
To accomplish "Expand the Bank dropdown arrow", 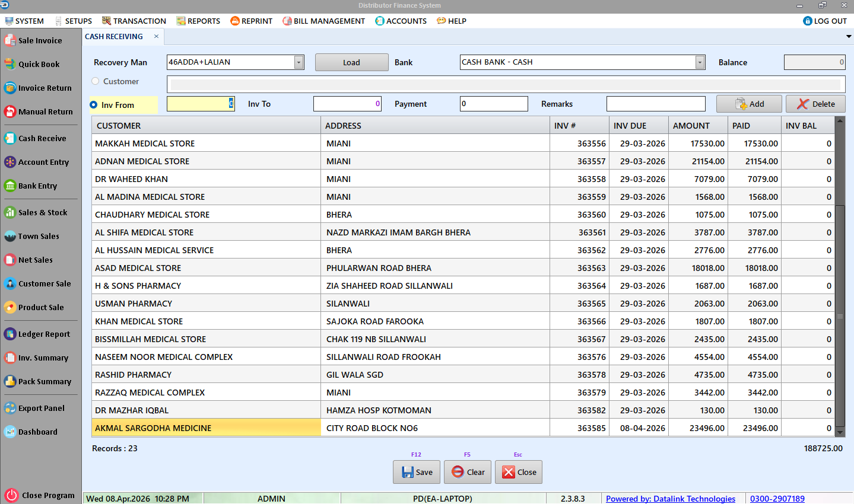I will [x=700, y=62].
